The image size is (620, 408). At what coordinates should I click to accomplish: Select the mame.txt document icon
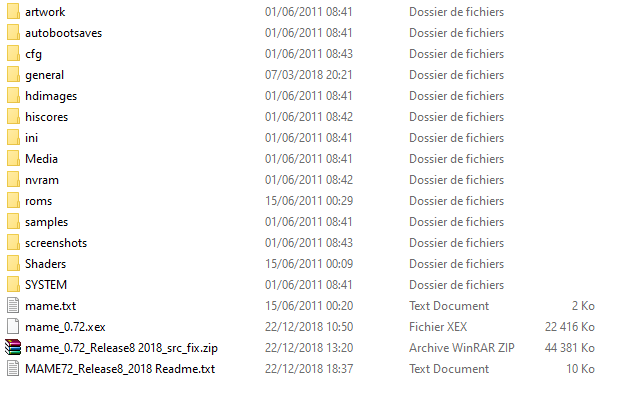[x=13, y=306]
